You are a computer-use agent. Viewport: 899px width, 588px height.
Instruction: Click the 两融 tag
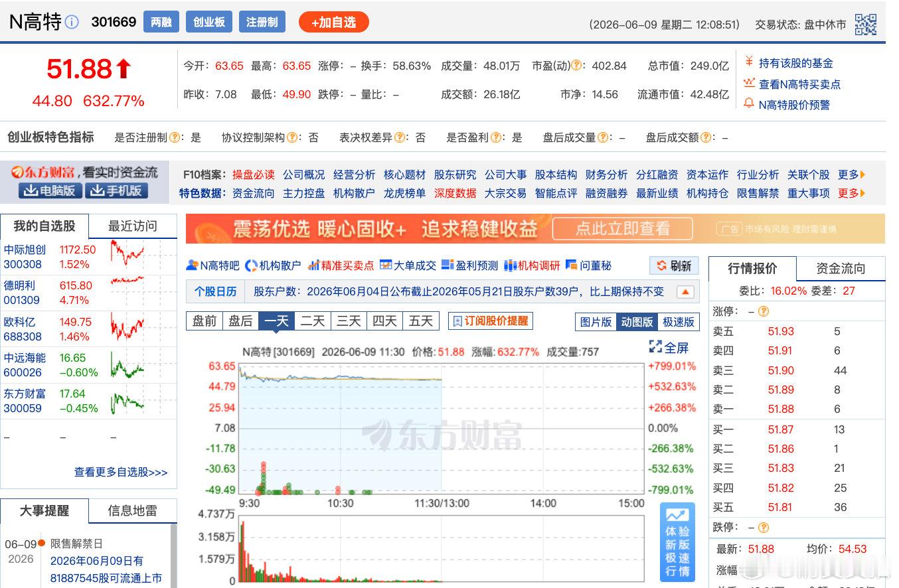[x=161, y=22]
